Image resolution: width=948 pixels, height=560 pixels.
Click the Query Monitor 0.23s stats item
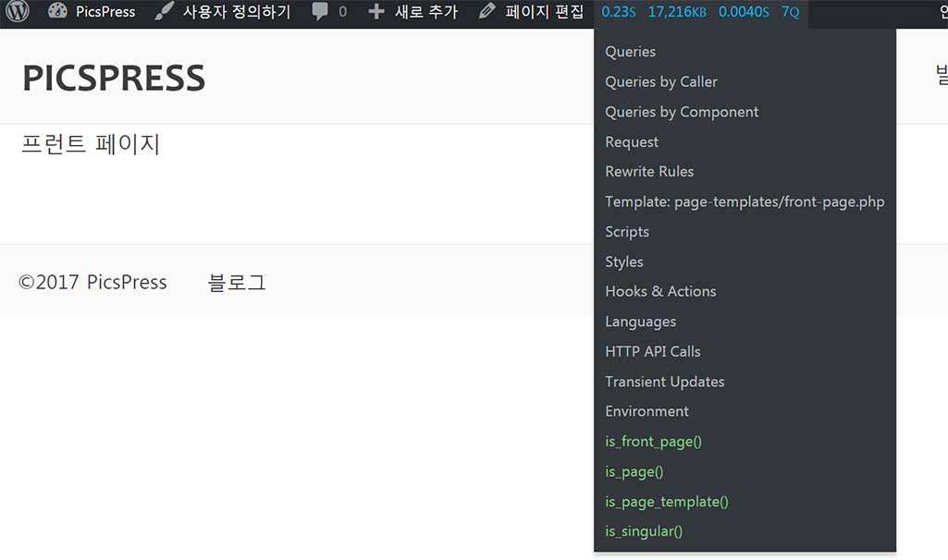618,11
